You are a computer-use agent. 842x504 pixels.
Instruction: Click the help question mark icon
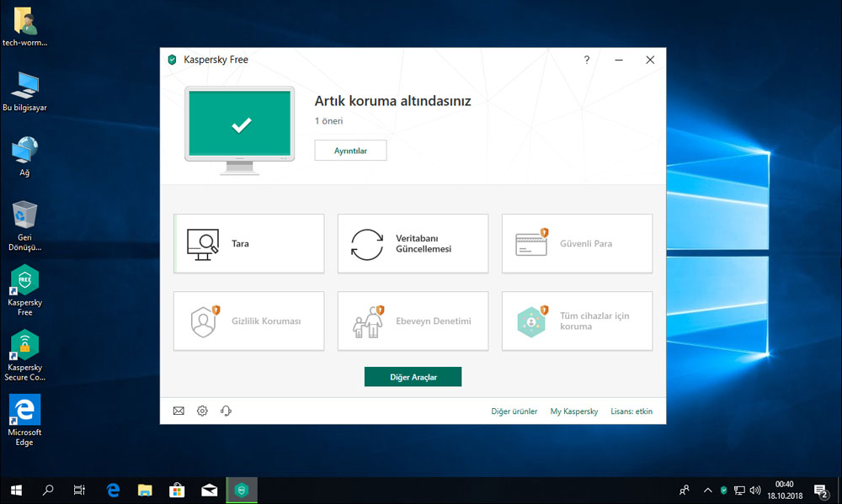tap(587, 60)
